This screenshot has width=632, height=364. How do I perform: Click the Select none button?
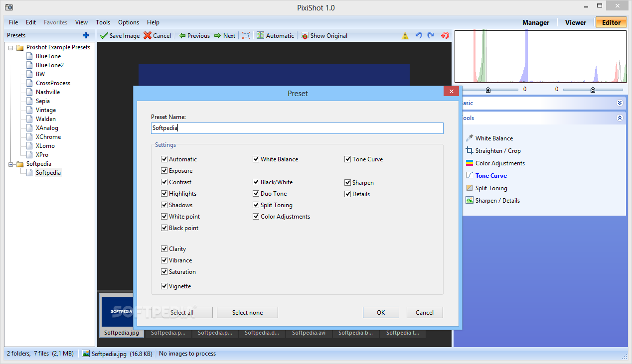pos(247,313)
